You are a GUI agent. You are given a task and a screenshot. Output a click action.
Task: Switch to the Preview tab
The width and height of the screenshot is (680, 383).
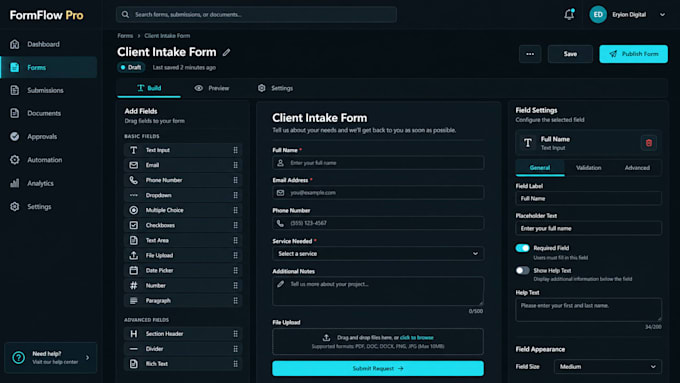tap(212, 88)
